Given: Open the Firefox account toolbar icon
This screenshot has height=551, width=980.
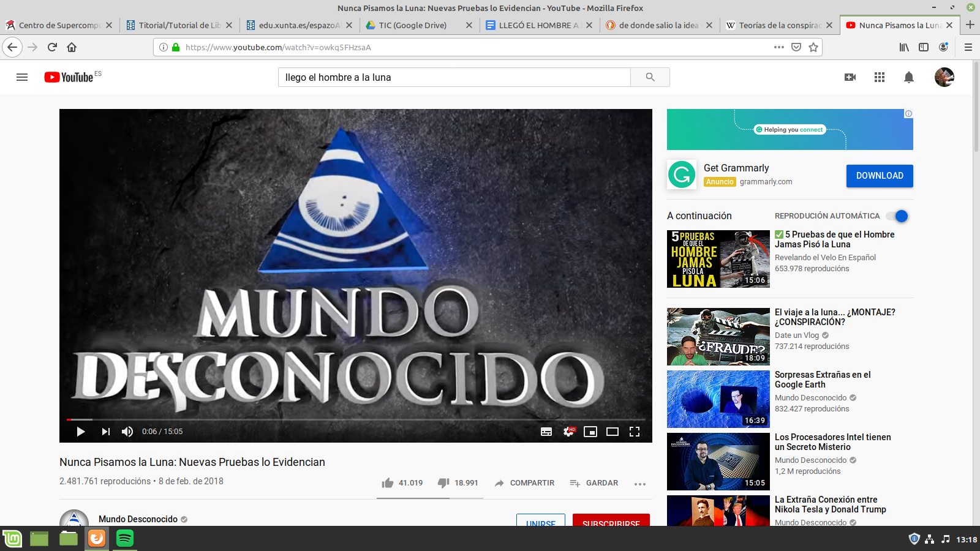Looking at the screenshot, I should [x=943, y=47].
